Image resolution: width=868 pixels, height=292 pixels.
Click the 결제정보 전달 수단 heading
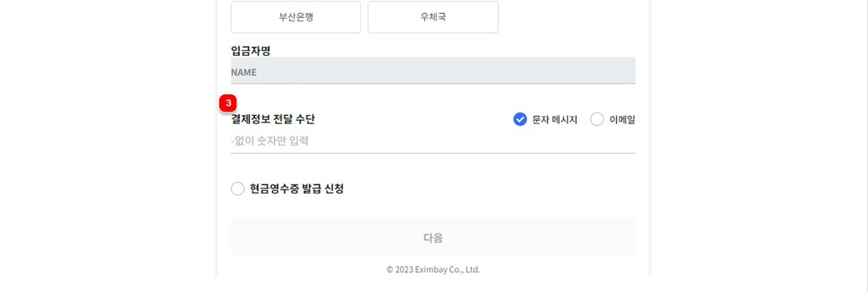[273, 120]
